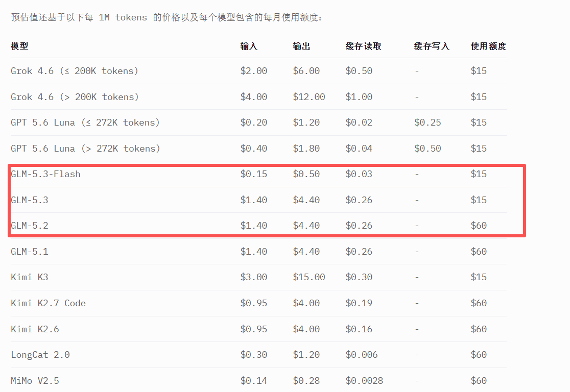The height and width of the screenshot is (392, 570).
Task: Click the 输入 column header
Action: tap(249, 46)
